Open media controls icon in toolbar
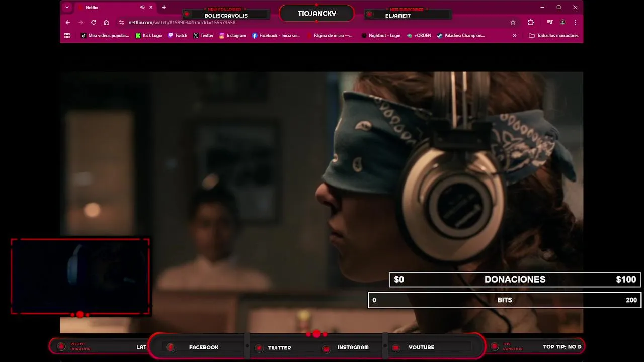The height and width of the screenshot is (362, 644). point(550,22)
